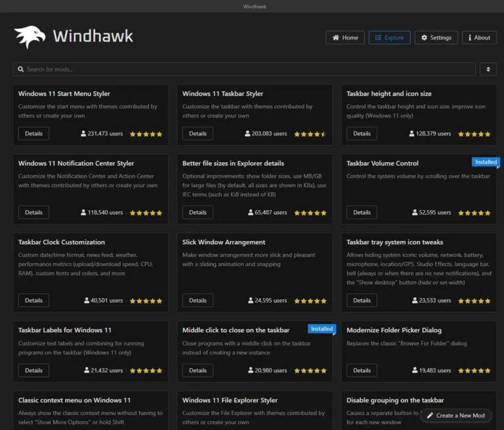Click user icon beside 52,595 users

[x=415, y=212]
